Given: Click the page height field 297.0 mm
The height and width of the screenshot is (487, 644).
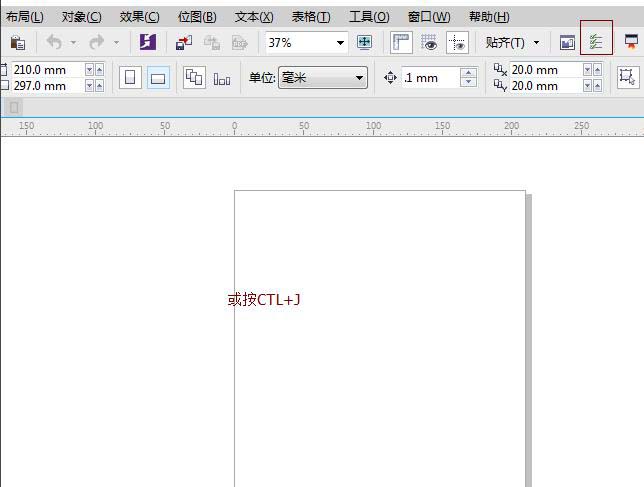Looking at the screenshot, I should (x=47, y=86).
